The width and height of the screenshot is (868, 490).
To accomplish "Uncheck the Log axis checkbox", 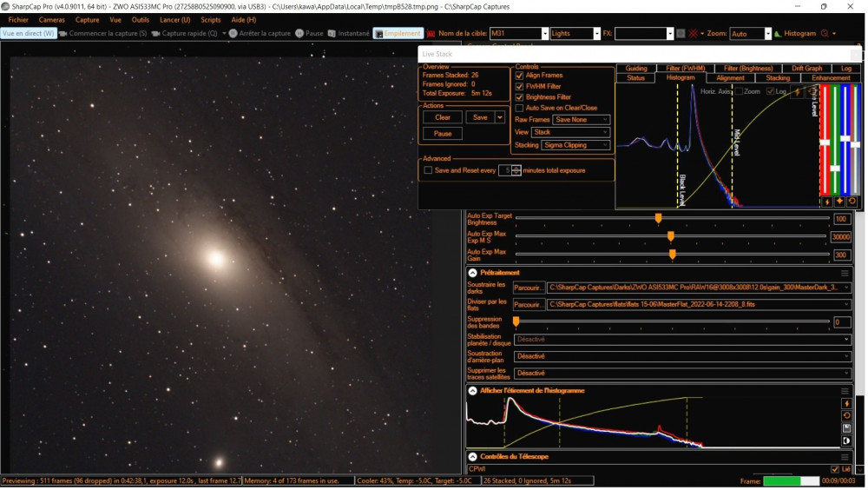I will pos(770,91).
